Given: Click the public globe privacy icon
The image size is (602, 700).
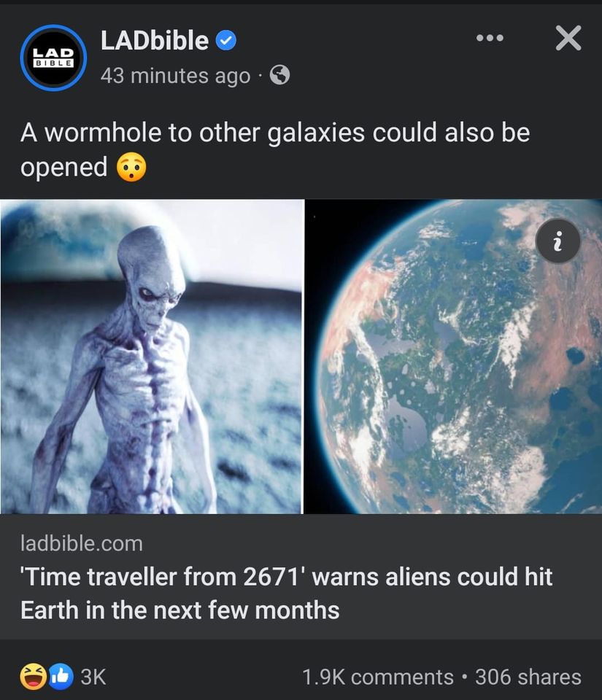Looking at the screenshot, I should 280,75.
